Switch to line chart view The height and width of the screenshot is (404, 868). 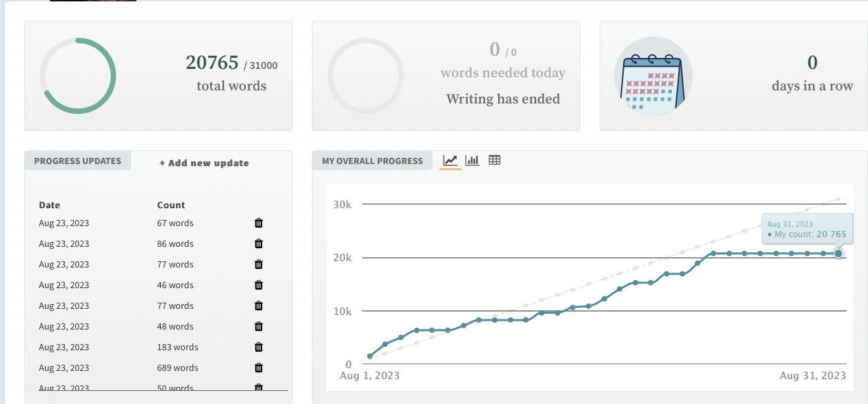pos(450,161)
